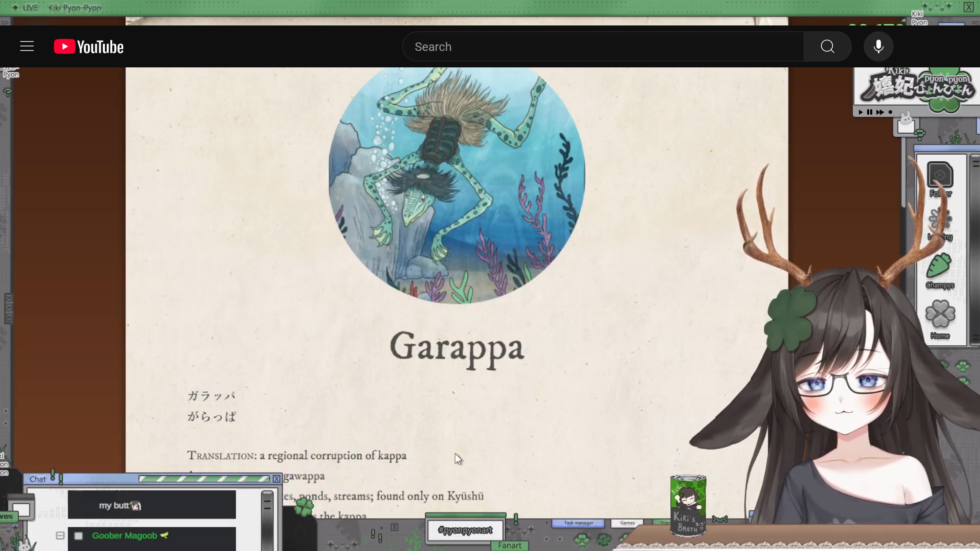The image size is (980, 551).
Task: Click the YouTube logo home link
Action: click(89, 46)
